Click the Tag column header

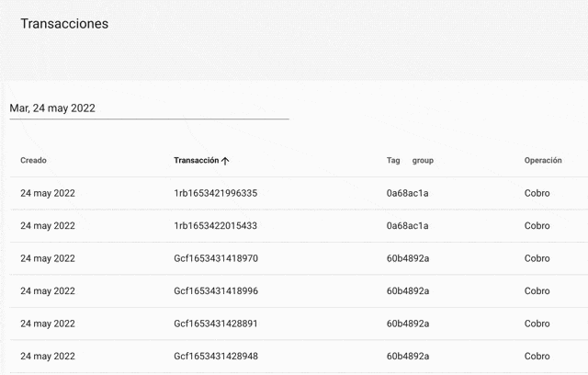393,161
